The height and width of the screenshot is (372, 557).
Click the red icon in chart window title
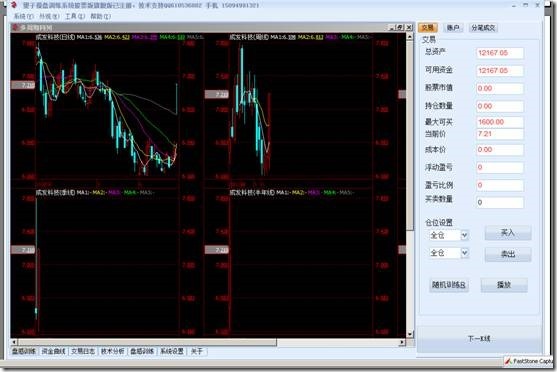[15, 27]
